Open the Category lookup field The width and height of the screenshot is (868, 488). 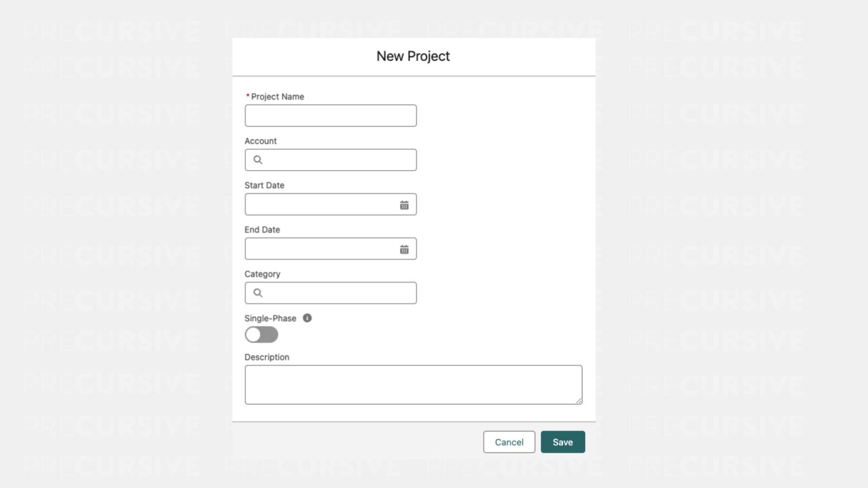click(x=339, y=293)
